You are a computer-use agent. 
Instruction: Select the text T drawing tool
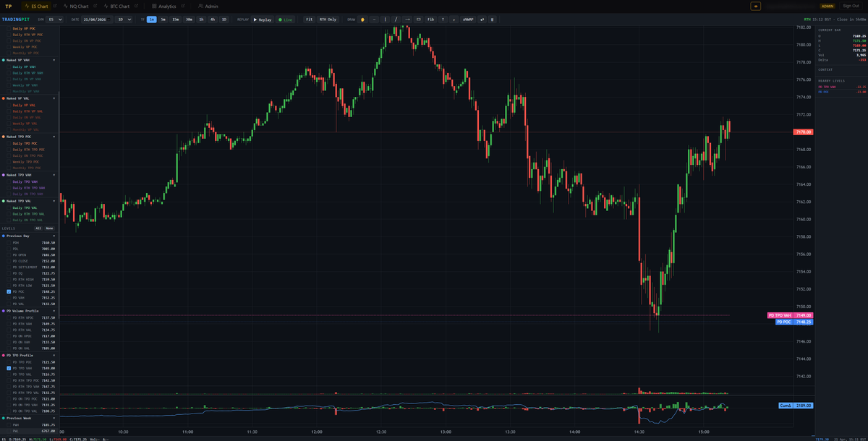coord(443,20)
